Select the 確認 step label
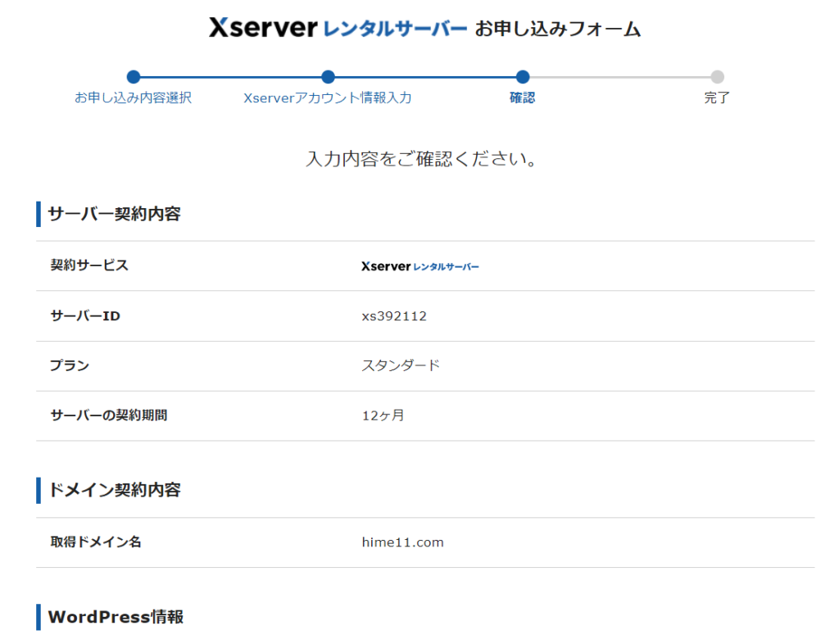 pos(523,98)
